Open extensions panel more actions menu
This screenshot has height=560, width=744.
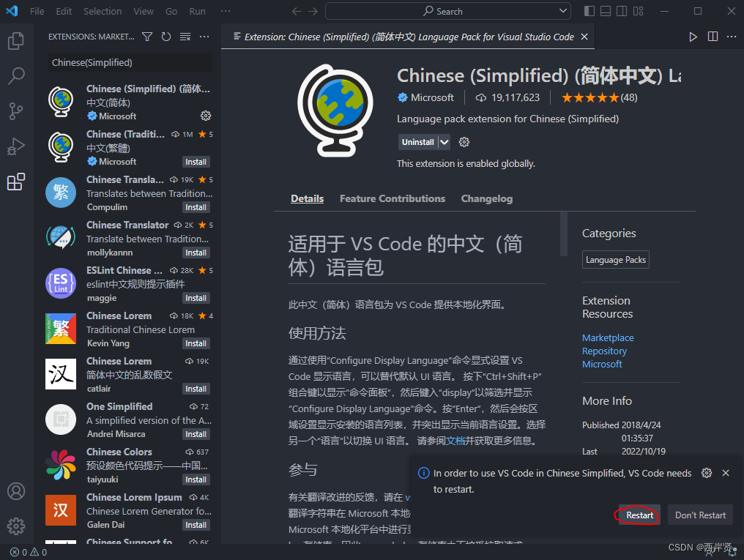[204, 37]
